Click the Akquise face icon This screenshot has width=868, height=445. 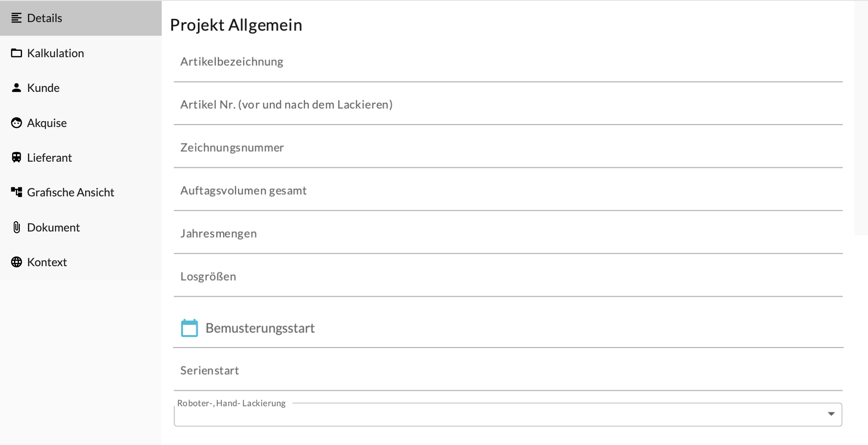click(17, 123)
